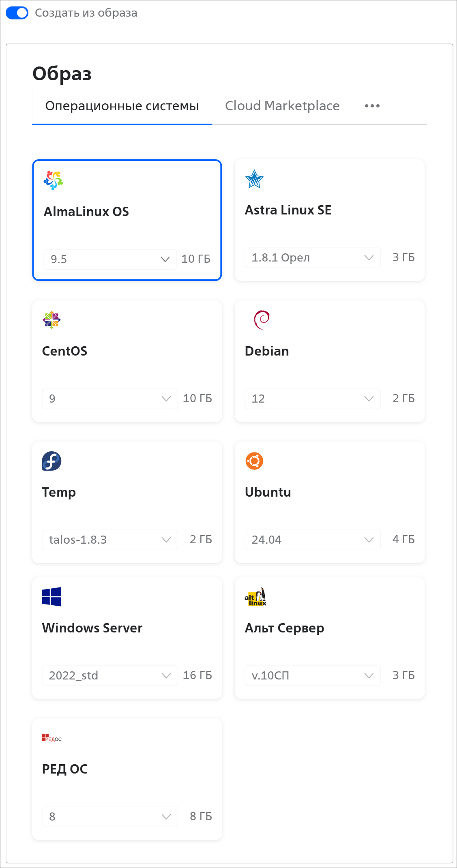This screenshot has width=457, height=868.
Task: Switch to the Cloud Marketplace tab
Action: [x=282, y=106]
